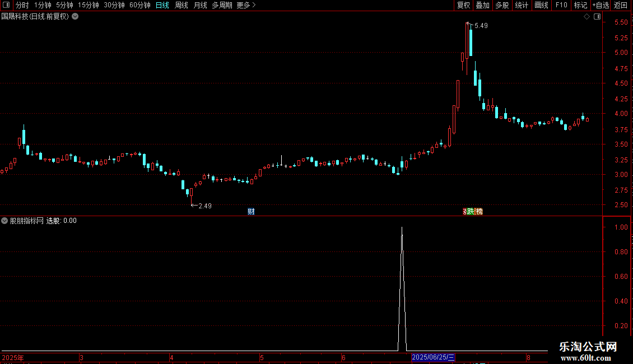This screenshot has width=633, height=364.
Task: Click the 5.49 high price label
Action: pyautogui.click(x=481, y=26)
